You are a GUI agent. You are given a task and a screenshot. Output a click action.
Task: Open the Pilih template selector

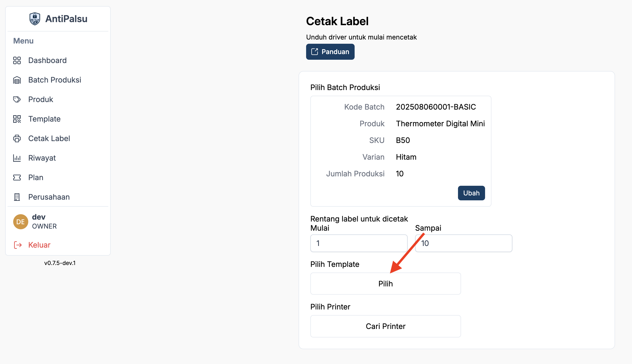(x=385, y=284)
